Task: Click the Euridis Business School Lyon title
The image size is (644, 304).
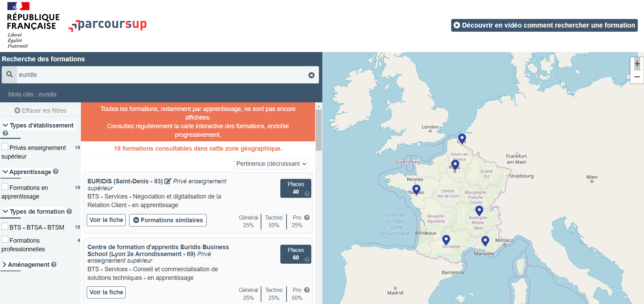Action: click(158, 251)
